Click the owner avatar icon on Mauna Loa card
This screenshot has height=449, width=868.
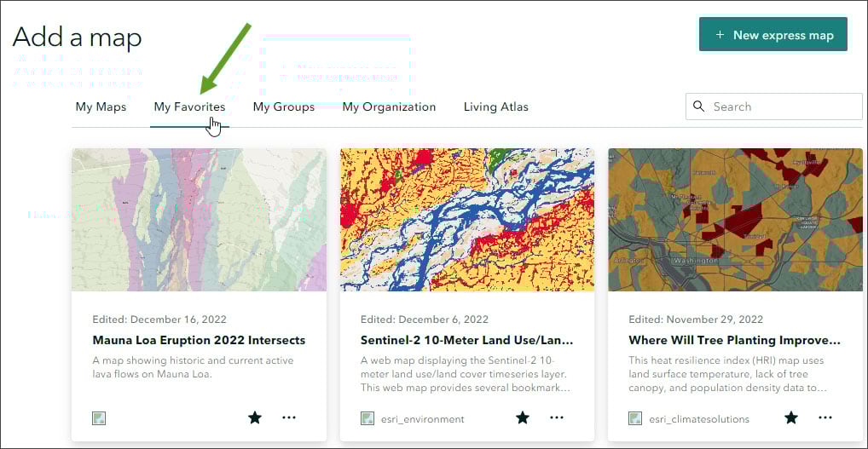[99, 418]
